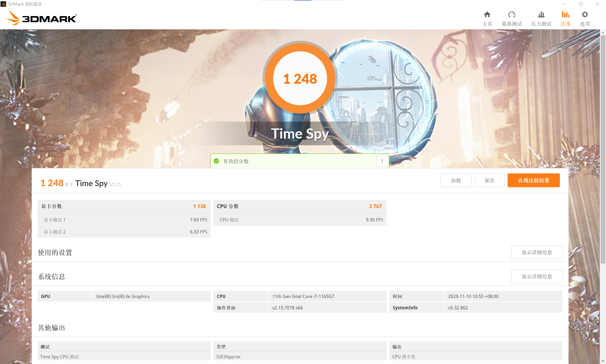
Task: Click the v2.15.7078 s64 version value
Action: click(x=328, y=307)
